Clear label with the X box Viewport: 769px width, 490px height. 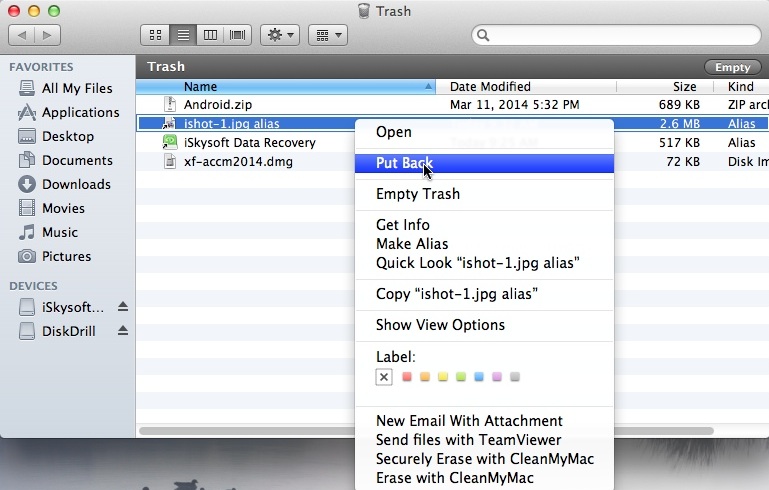coord(384,377)
